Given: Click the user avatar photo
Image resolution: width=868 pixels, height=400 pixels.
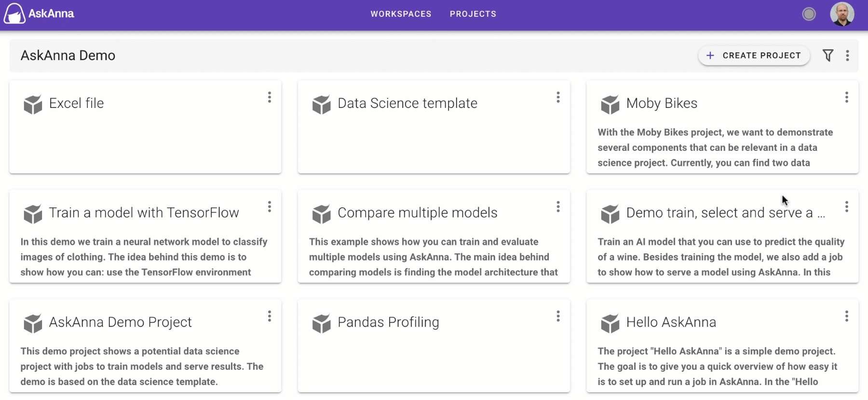Looking at the screenshot, I should click(x=842, y=14).
